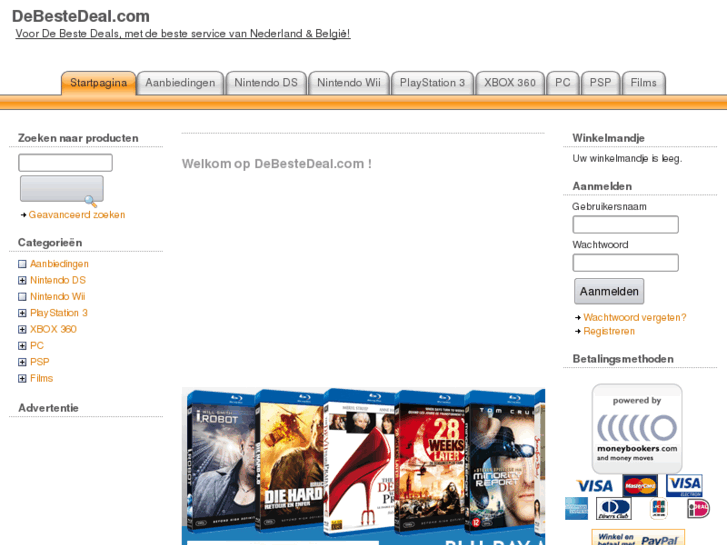Open PSP in the category list

pos(39,362)
